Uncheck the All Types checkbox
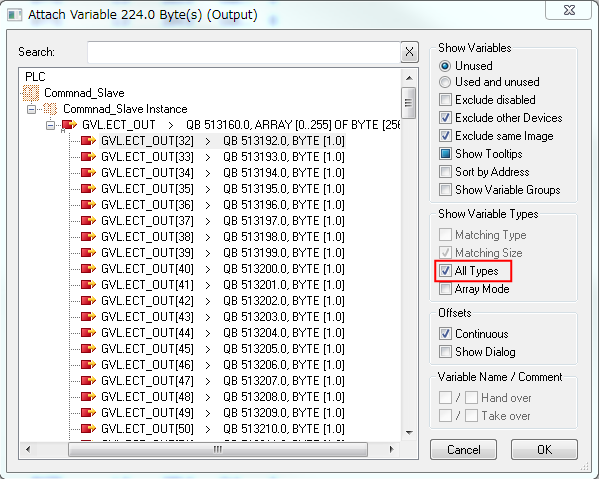 (x=446, y=271)
